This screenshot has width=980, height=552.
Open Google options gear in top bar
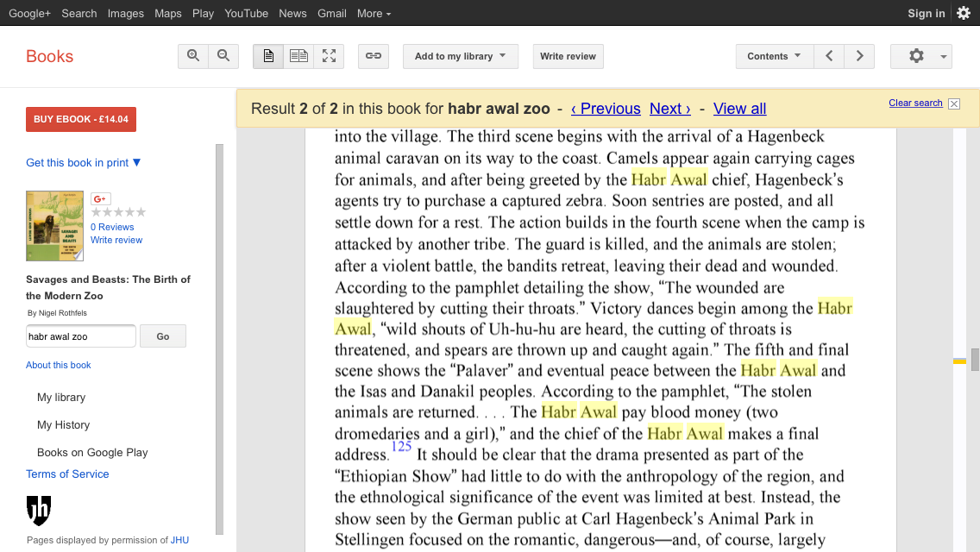pos(964,13)
